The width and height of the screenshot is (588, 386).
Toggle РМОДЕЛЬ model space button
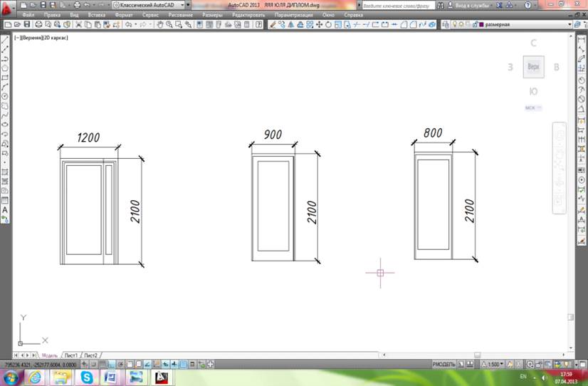443,364
